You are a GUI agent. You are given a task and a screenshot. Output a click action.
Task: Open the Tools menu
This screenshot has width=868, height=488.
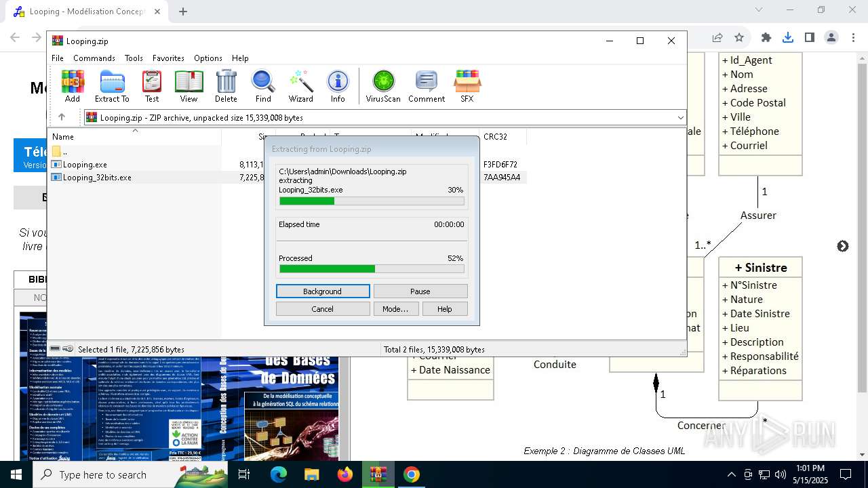pyautogui.click(x=134, y=58)
